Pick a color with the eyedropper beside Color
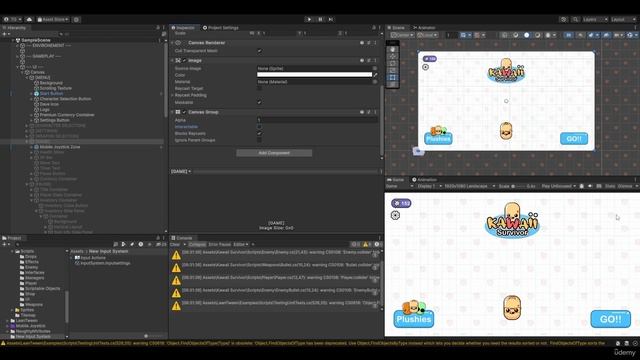640x360 pixels. [x=375, y=75]
